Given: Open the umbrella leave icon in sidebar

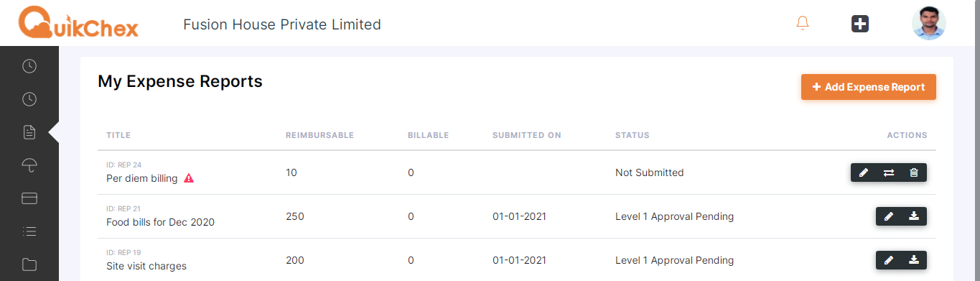Looking at the screenshot, I should (29, 165).
